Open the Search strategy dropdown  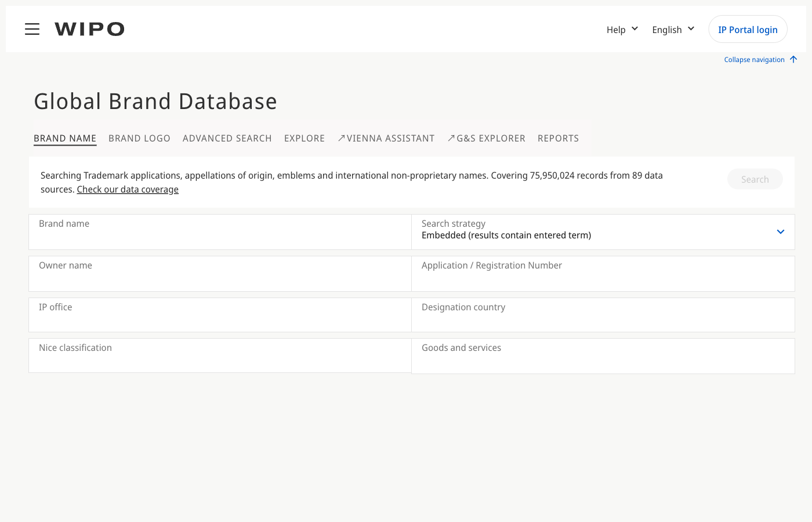click(603, 232)
